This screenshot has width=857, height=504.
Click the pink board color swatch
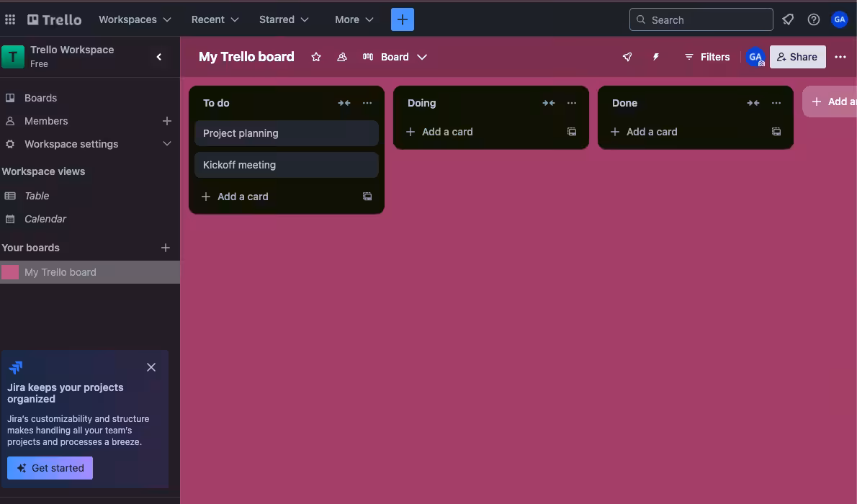(10, 272)
